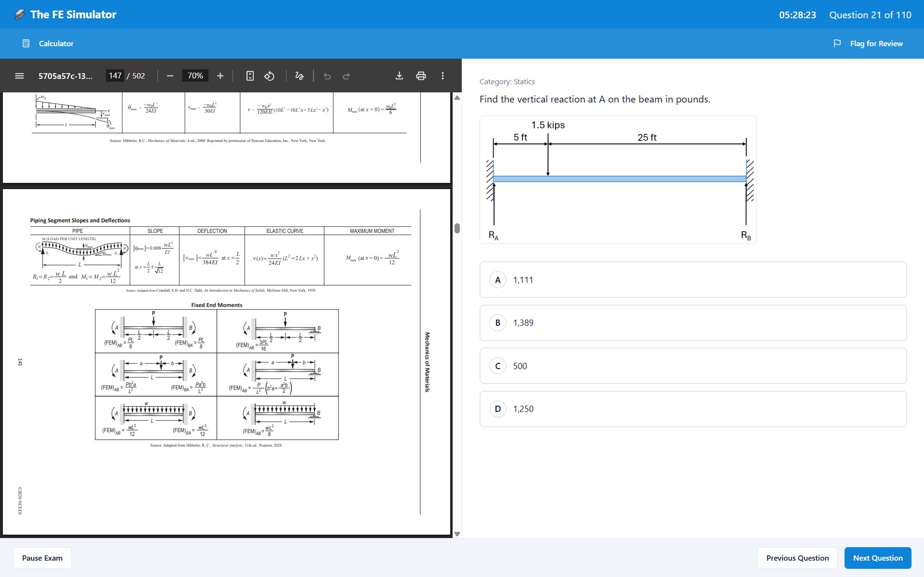Click the 70% zoom level field
Viewport: 924px width, 577px height.
[195, 76]
